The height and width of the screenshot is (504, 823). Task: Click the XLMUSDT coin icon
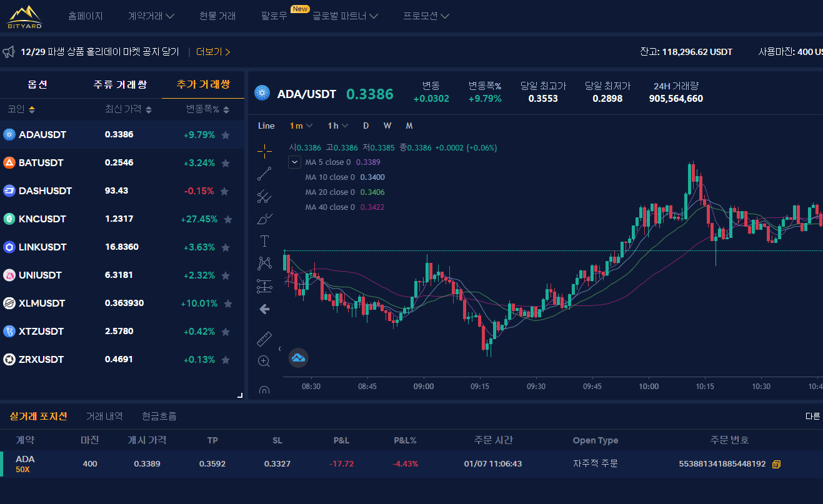(9, 303)
